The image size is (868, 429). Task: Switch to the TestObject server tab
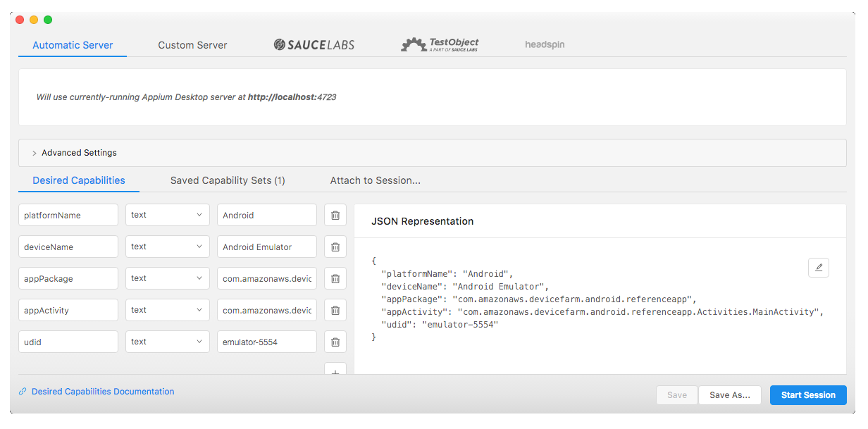tap(440, 45)
